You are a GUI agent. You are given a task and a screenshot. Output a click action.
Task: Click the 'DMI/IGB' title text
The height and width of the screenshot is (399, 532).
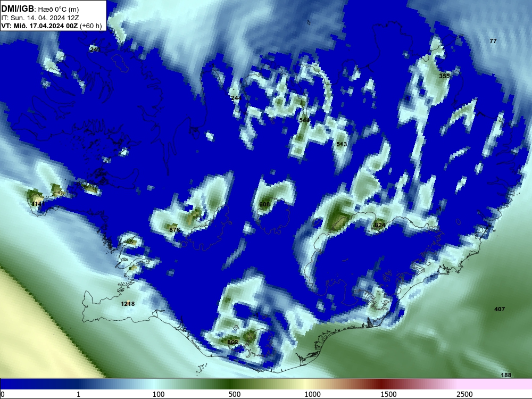[x=18, y=9]
